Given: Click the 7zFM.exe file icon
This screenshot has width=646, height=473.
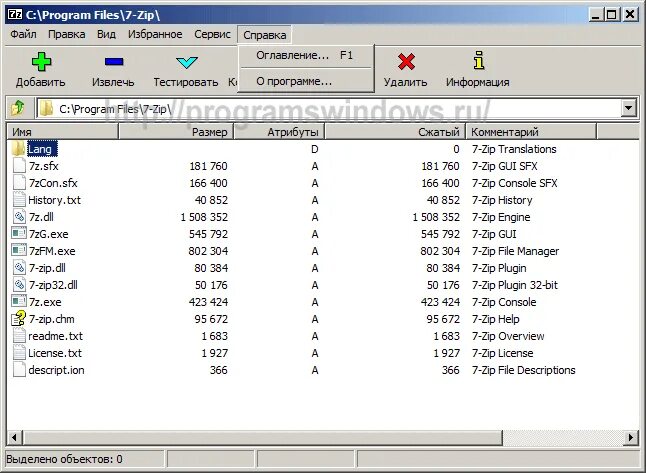Looking at the screenshot, I should pyautogui.click(x=19, y=251).
